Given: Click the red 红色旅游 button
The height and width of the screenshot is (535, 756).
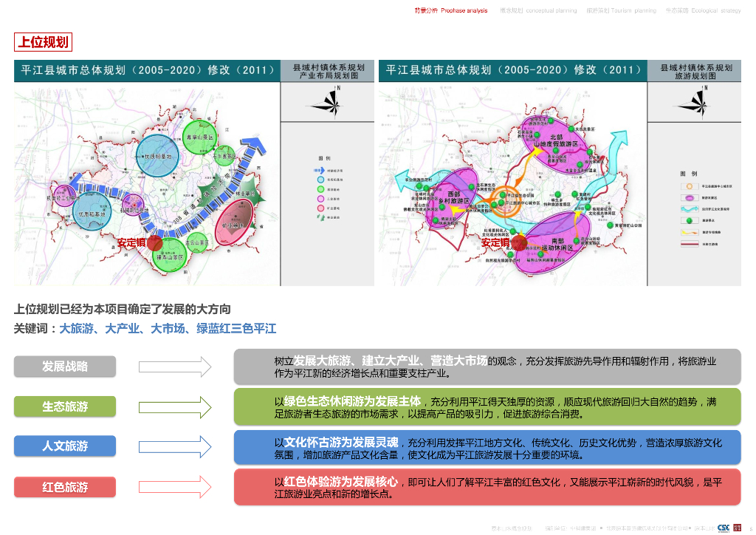Looking at the screenshot, I should [65, 487].
